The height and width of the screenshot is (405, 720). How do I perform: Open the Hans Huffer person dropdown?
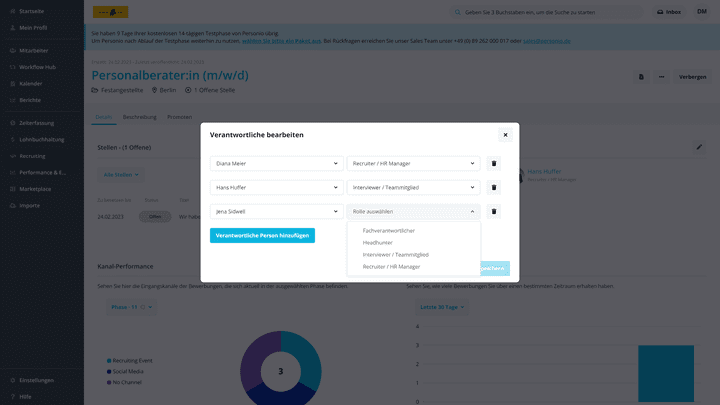pyautogui.click(x=276, y=187)
